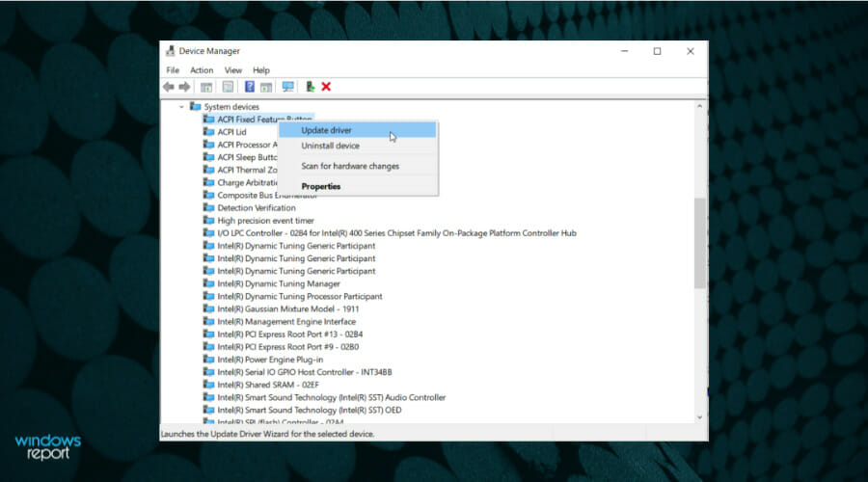Screen dimensions: 868x482
Task: Choose Properties from the context menu
Action: tap(357, 186)
